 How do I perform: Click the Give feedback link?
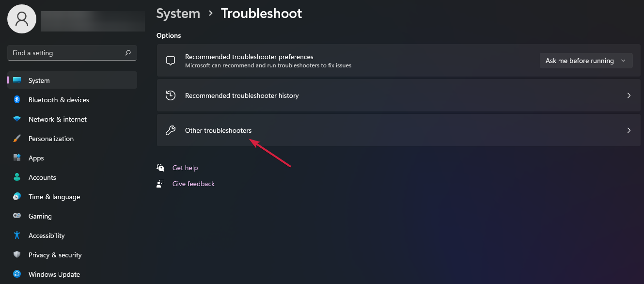tap(193, 184)
